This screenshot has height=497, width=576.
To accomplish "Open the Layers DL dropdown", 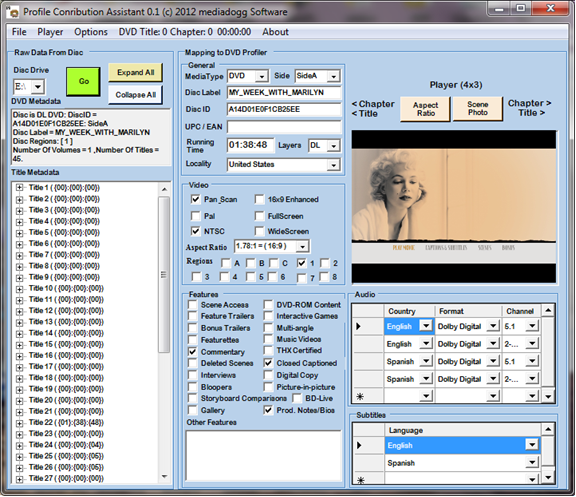I will pos(333,146).
